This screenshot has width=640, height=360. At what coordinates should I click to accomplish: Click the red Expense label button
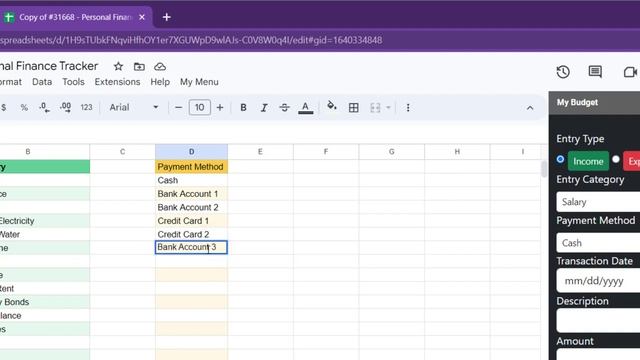tap(632, 161)
